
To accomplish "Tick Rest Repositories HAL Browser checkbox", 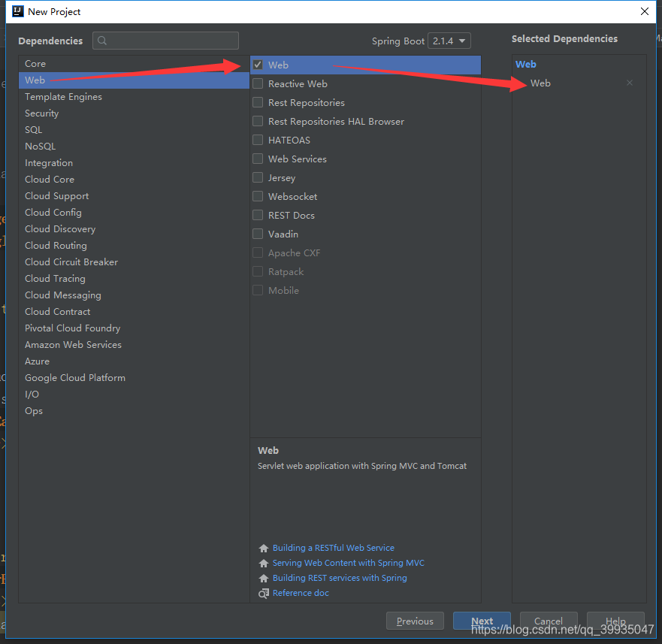I will (258, 121).
